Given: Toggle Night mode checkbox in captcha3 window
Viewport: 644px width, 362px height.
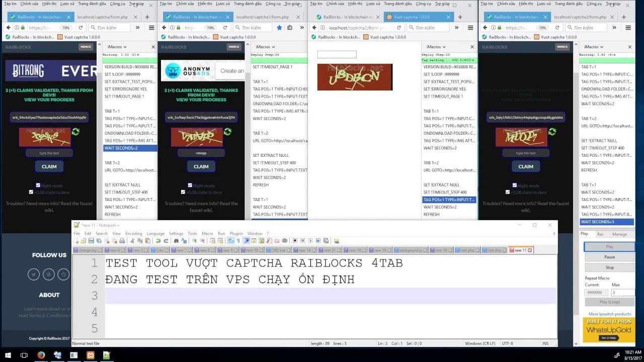Looking at the screenshot, I should [514, 185].
